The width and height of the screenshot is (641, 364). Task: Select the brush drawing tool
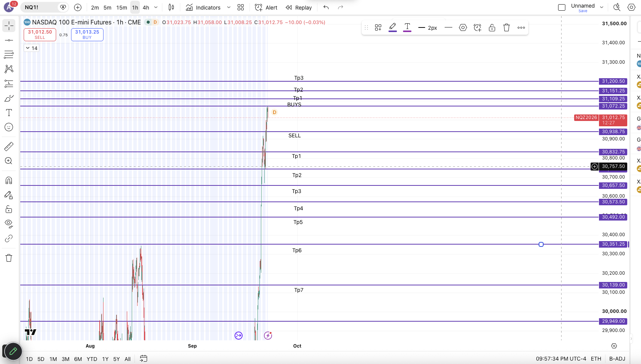(9, 98)
